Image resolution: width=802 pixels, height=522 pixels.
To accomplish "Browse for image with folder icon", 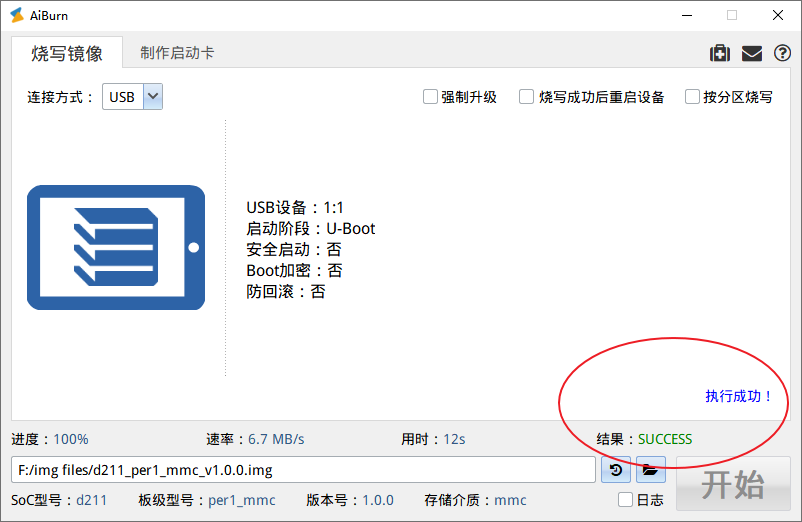I will (x=649, y=469).
